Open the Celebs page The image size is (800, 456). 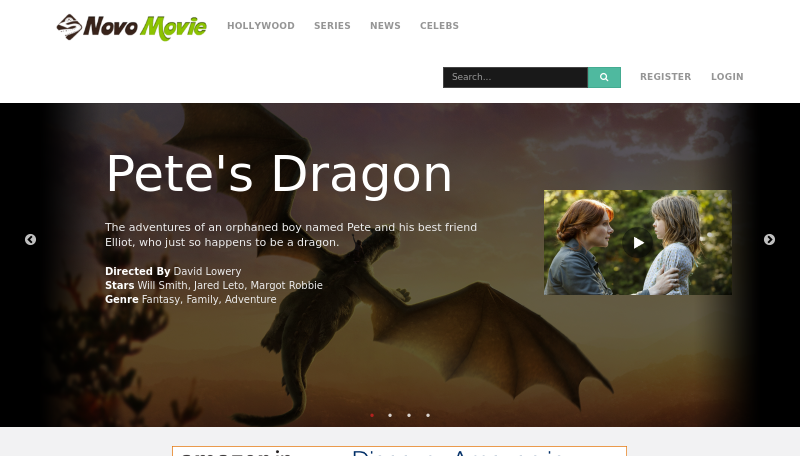point(439,26)
